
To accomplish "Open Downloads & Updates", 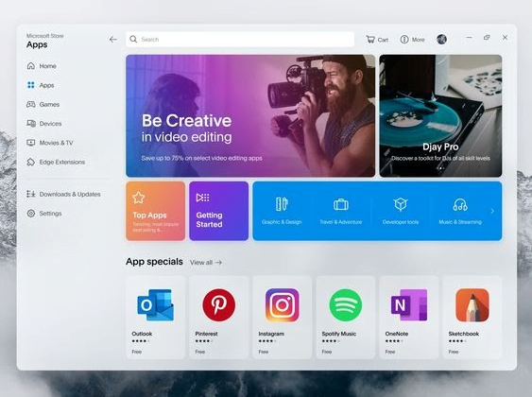I will [x=63, y=194].
